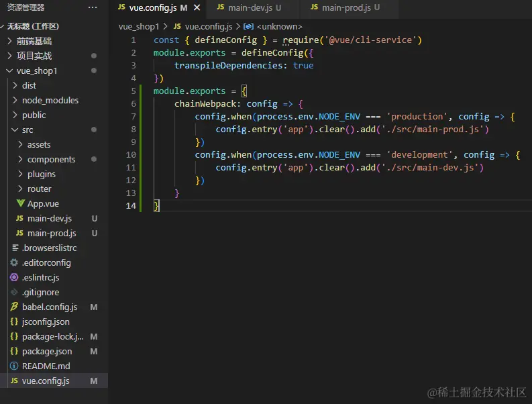The image size is (532, 404).
Task: Click the modified dot beside 项目实战 folder
Action: [94, 56]
